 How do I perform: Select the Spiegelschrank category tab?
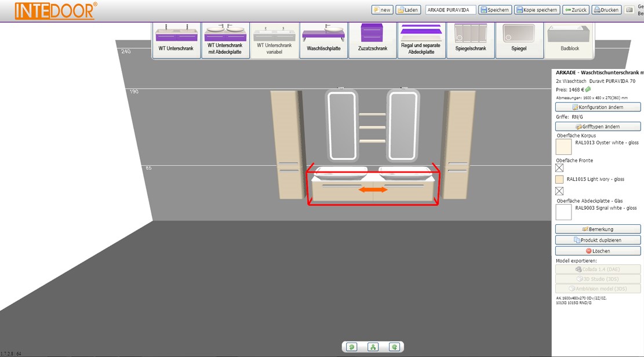click(x=471, y=40)
